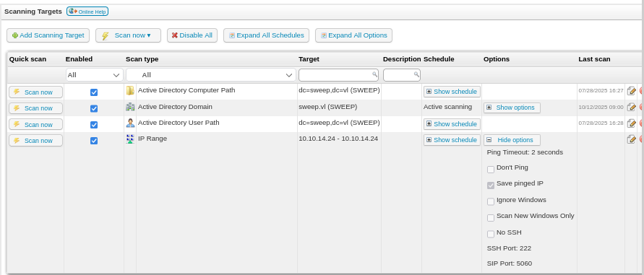This screenshot has height=275, width=644.
Task: Click the Active Directory Domain icon
Action: (x=130, y=107)
